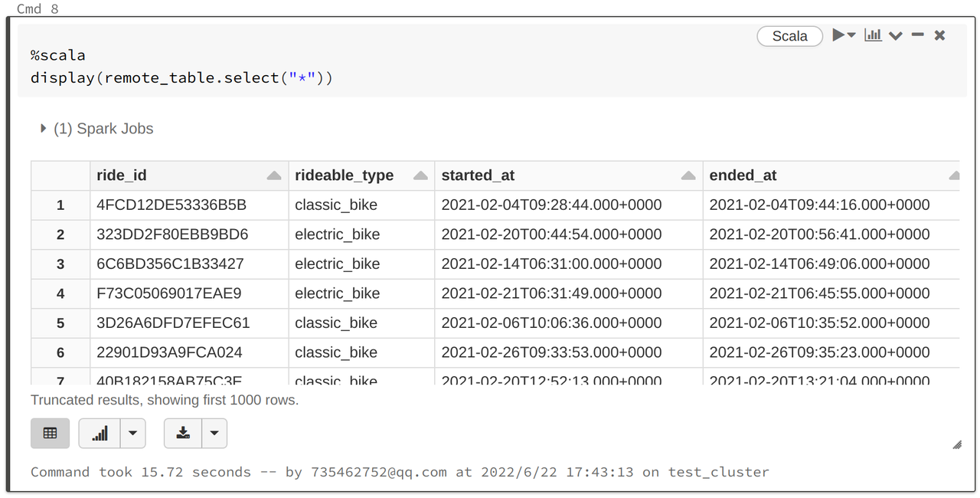Select ride_id cell 4FCD12DE53336B5B
The image size is (980, 498).
tap(171, 205)
